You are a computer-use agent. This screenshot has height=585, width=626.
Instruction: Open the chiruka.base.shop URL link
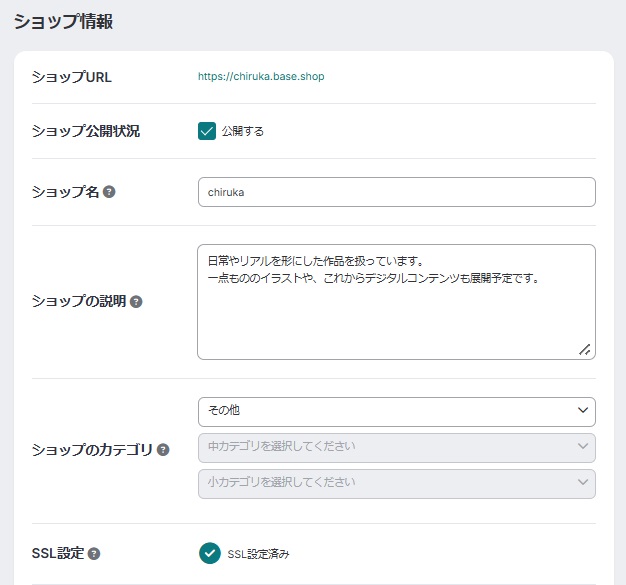pyautogui.click(x=261, y=76)
